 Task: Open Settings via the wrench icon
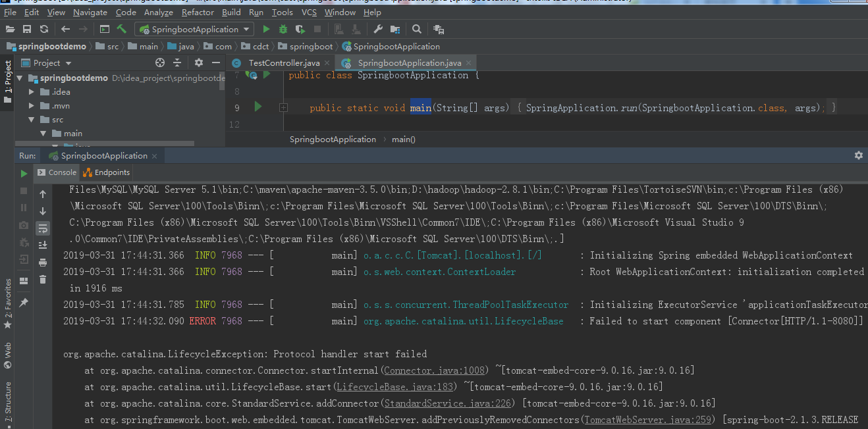[378, 29]
